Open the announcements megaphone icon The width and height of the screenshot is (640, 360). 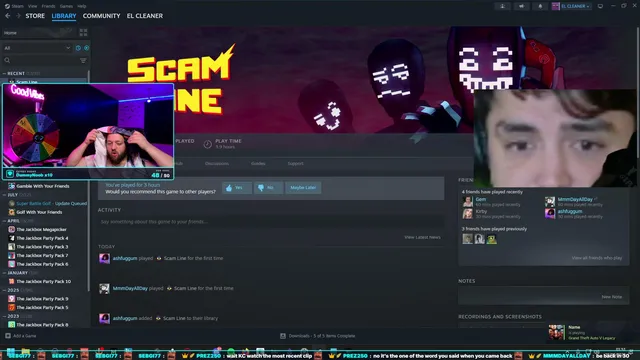[521, 6]
